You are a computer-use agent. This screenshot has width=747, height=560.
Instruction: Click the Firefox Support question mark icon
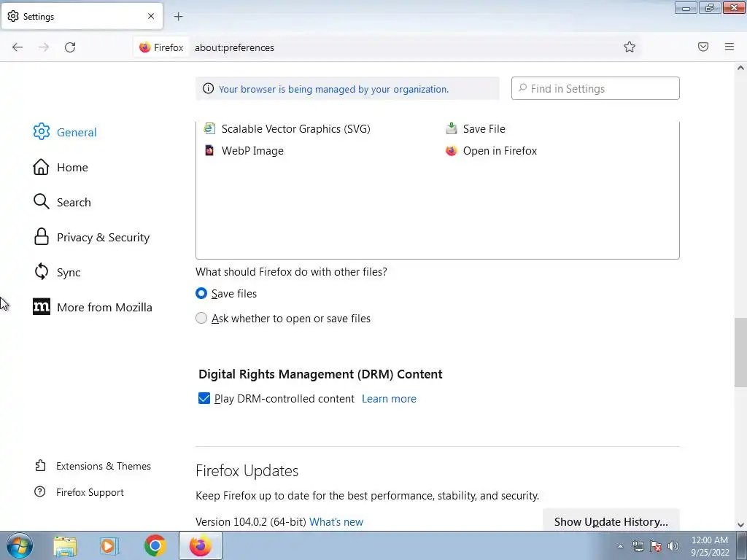(40, 492)
